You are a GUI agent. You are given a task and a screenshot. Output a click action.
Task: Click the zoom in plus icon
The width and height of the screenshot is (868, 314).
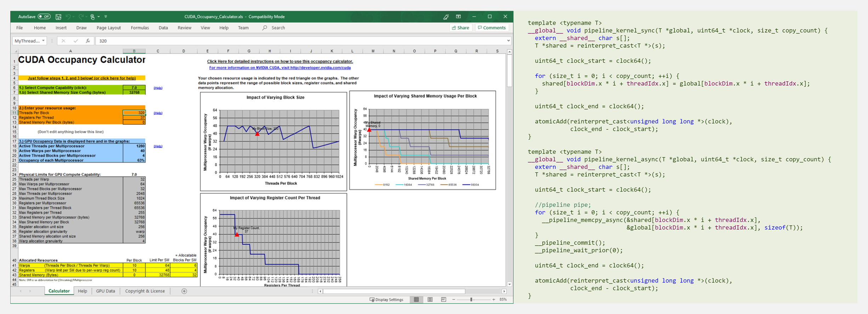[x=494, y=299]
